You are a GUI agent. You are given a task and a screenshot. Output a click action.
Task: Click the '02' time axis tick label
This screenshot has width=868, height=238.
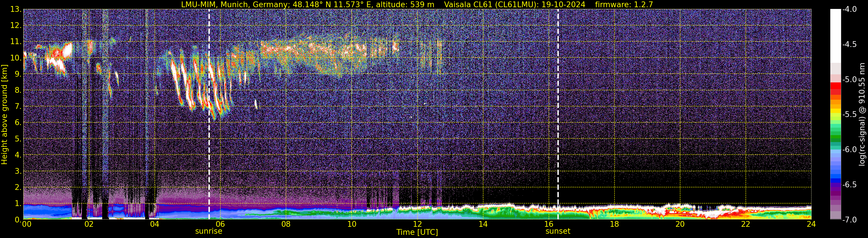pyautogui.click(x=89, y=224)
